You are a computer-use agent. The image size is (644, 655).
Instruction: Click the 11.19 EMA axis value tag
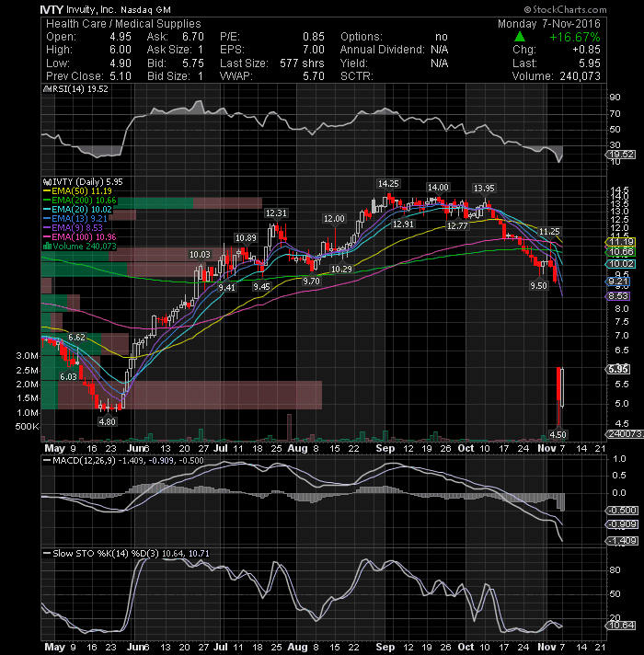pos(620,242)
